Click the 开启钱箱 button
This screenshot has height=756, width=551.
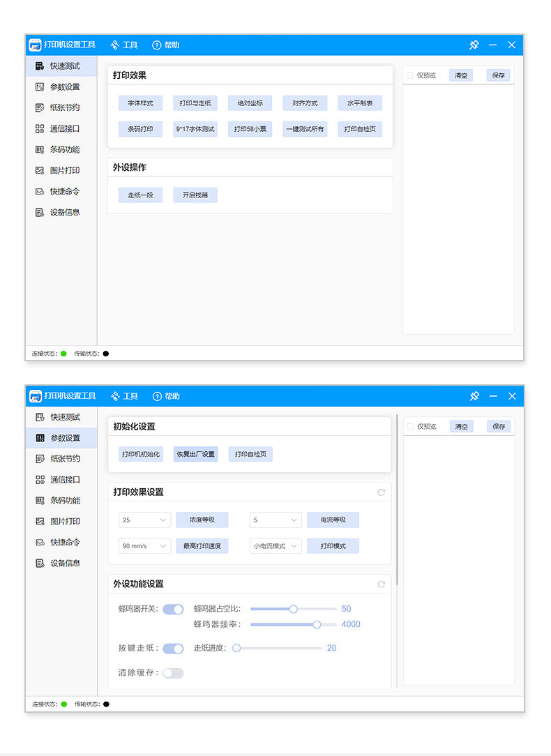pos(195,195)
